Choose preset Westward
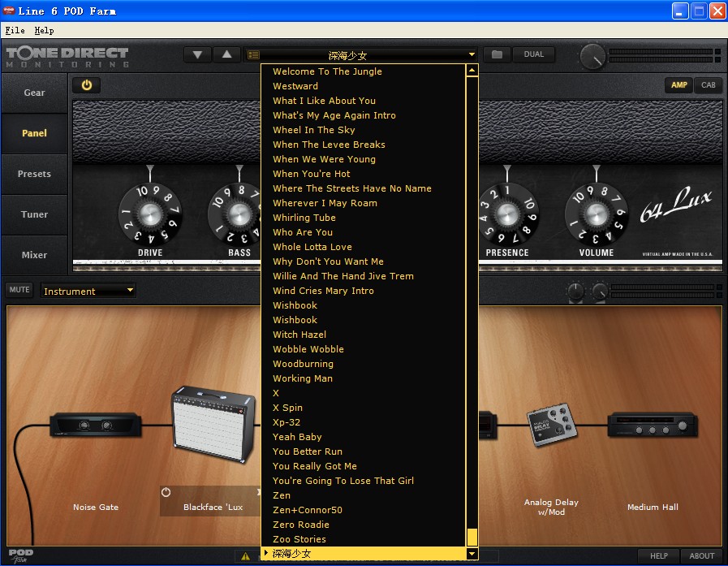Image resolution: width=728 pixels, height=566 pixels. pos(363,86)
